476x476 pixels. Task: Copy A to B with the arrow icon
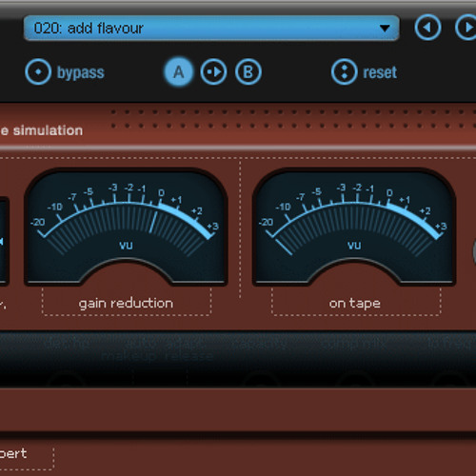click(213, 71)
